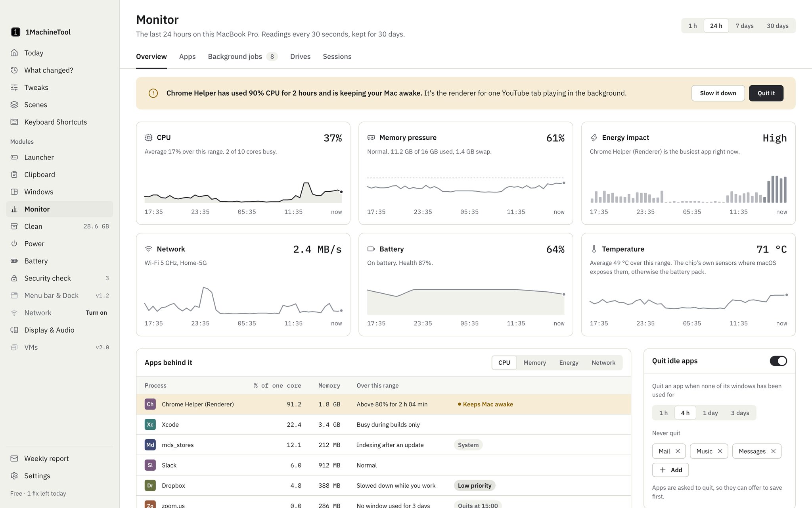Remove Mail from the Never quit list
Viewport: 812px width, 508px height.
click(x=678, y=451)
